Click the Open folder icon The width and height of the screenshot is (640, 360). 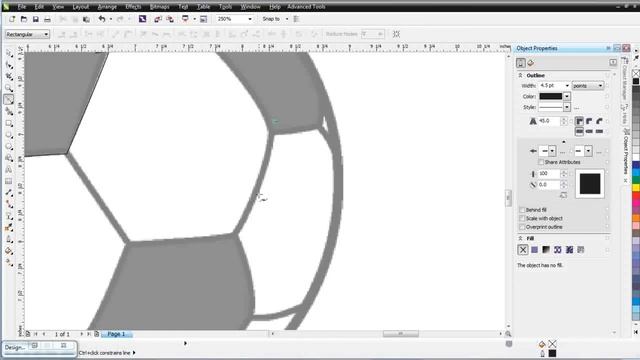click(x=24, y=19)
